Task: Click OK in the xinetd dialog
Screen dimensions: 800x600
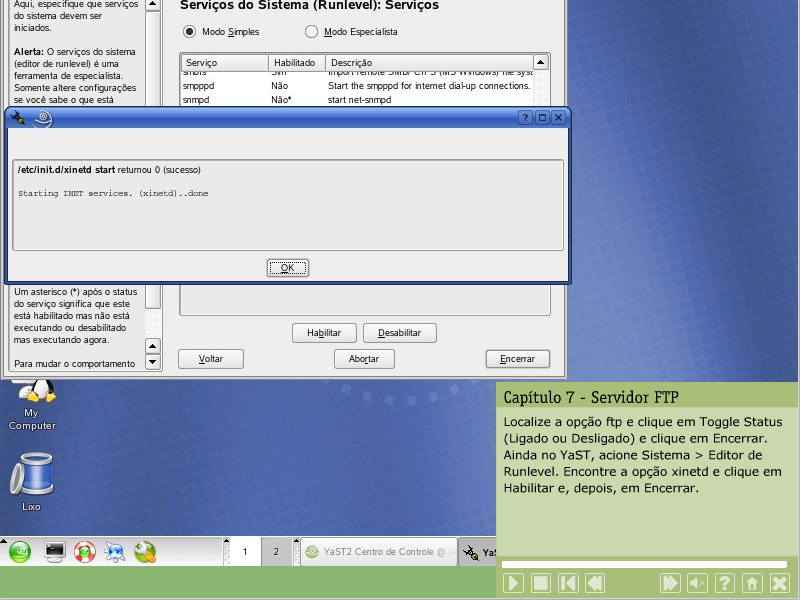Action: (287, 268)
